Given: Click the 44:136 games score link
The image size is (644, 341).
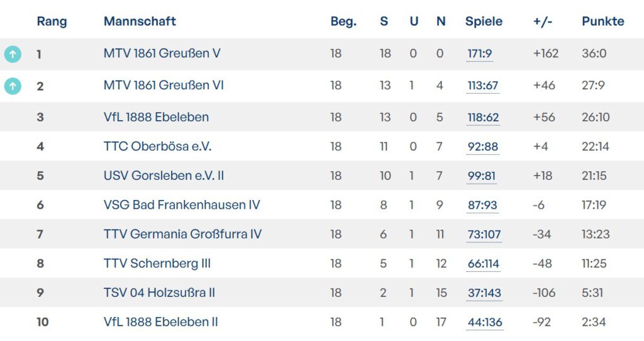Looking at the screenshot, I should [x=485, y=323].
